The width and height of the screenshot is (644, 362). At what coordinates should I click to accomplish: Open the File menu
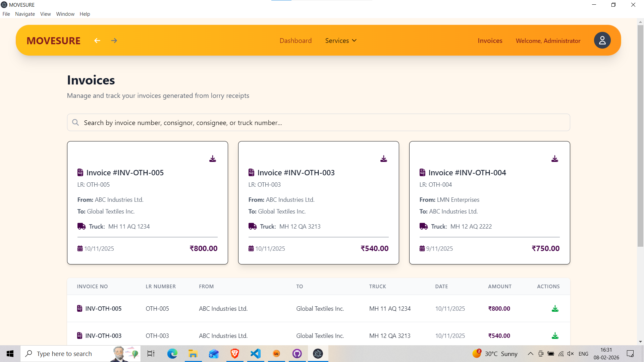(6, 14)
